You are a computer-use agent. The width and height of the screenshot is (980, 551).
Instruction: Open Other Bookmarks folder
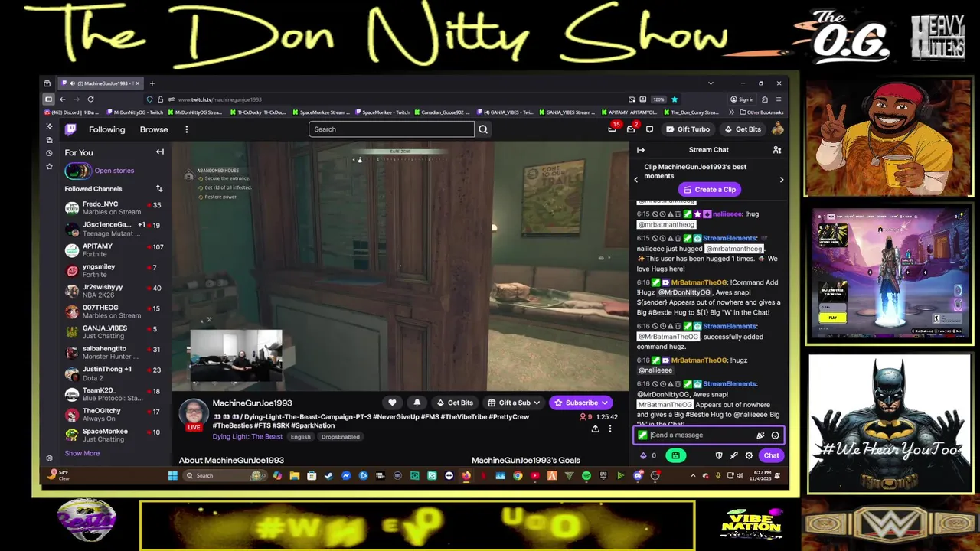click(x=762, y=112)
